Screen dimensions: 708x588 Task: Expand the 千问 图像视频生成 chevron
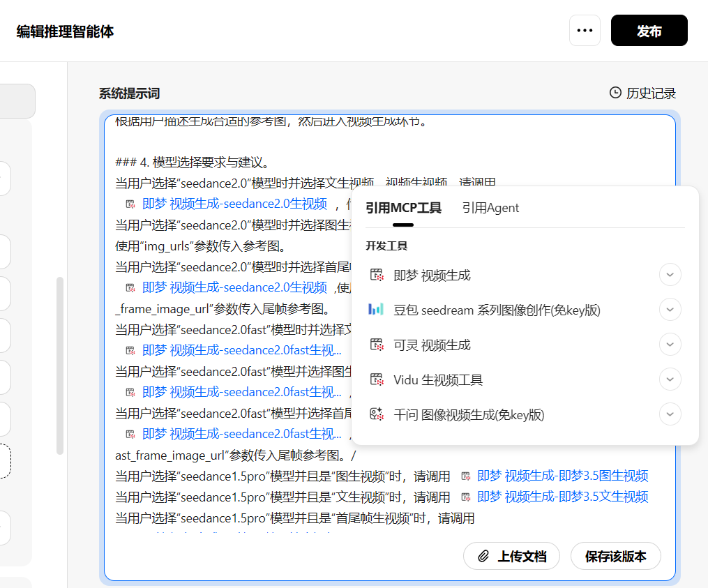click(670, 414)
